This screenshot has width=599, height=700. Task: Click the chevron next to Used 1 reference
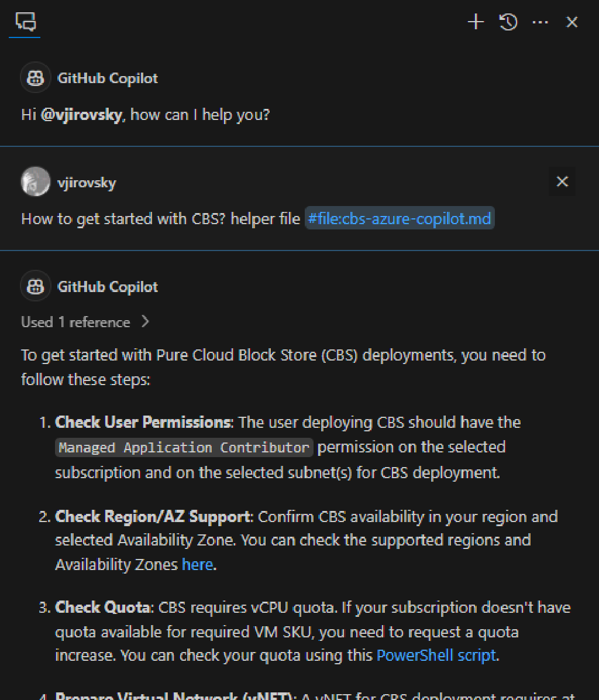pyautogui.click(x=144, y=321)
